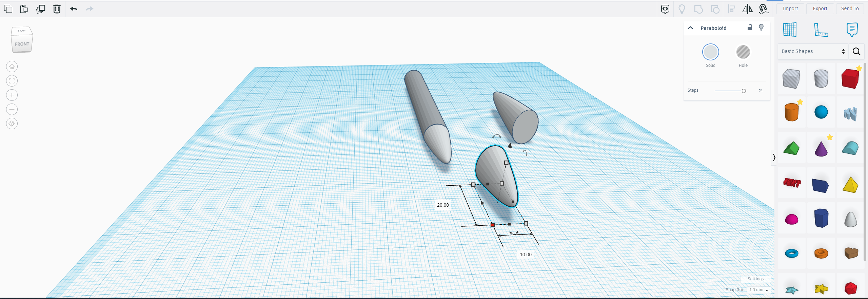Open the Snap Grid value dropdown

[x=758, y=290]
